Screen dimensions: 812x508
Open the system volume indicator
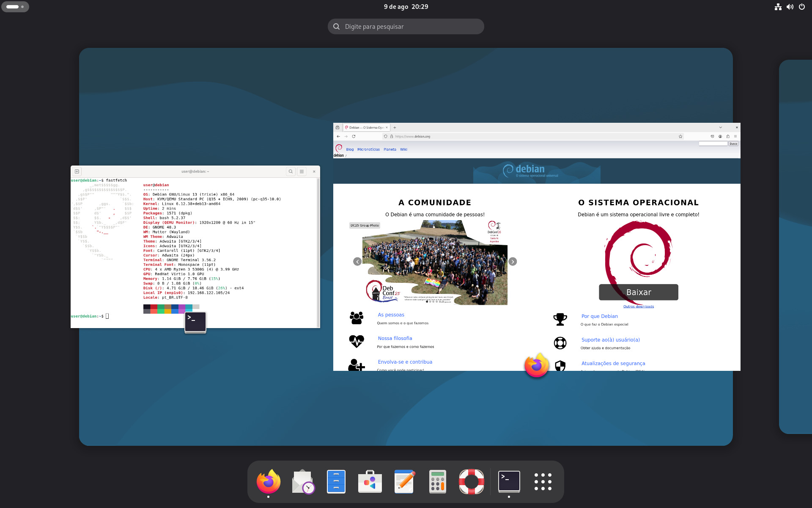(790, 7)
